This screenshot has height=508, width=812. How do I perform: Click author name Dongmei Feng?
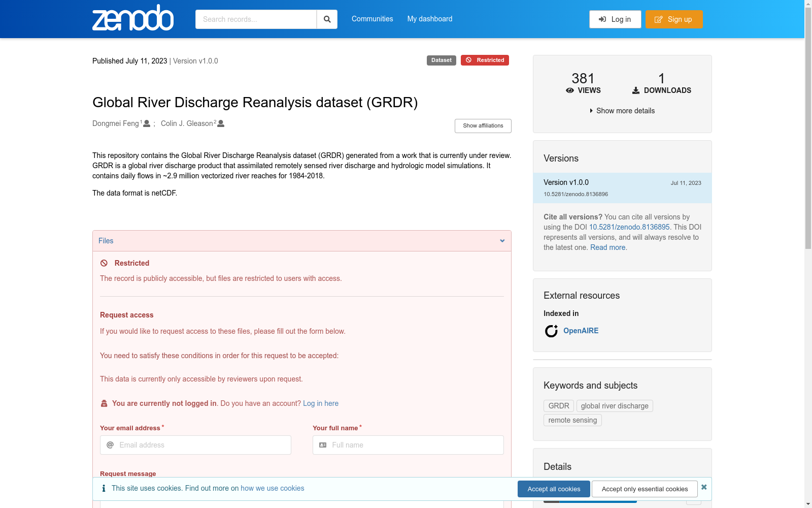pos(116,123)
